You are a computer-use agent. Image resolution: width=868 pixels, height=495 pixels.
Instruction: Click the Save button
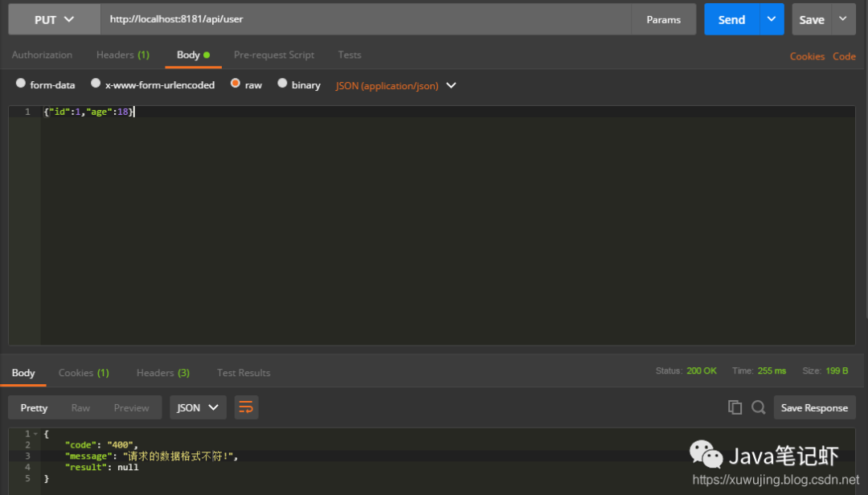tap(812, 19)
